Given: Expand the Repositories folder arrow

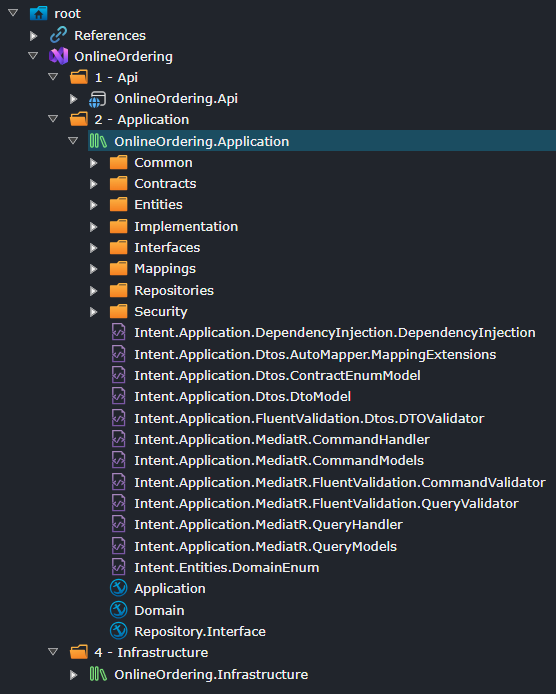Looking at the screenshot, I should point(93,291).
